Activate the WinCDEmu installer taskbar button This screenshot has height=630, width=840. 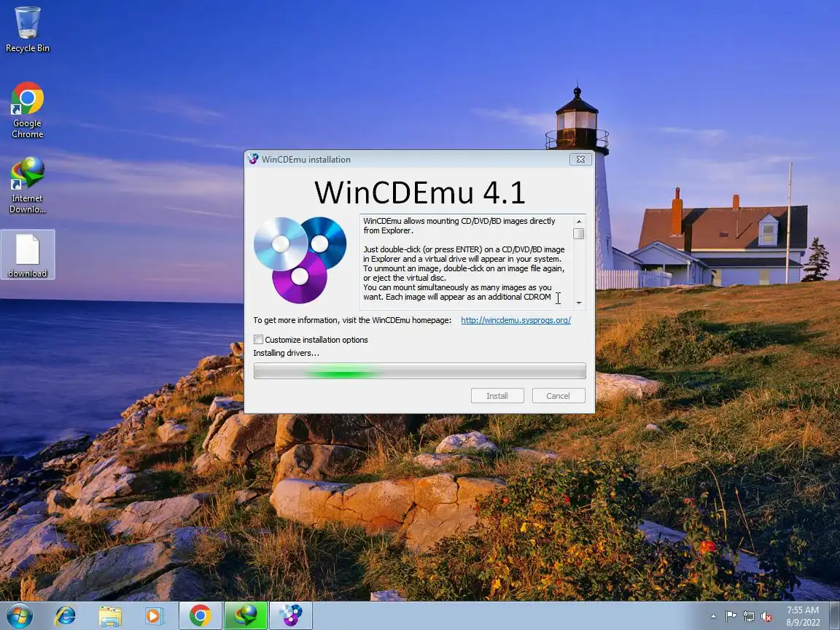pyautogui.click(x=291, y=615)
